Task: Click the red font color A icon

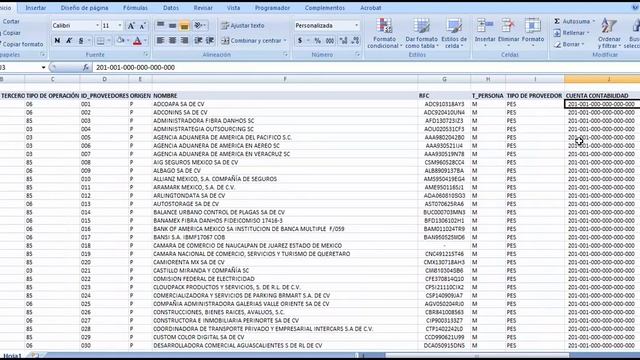Action: click(x=138, y=40)
